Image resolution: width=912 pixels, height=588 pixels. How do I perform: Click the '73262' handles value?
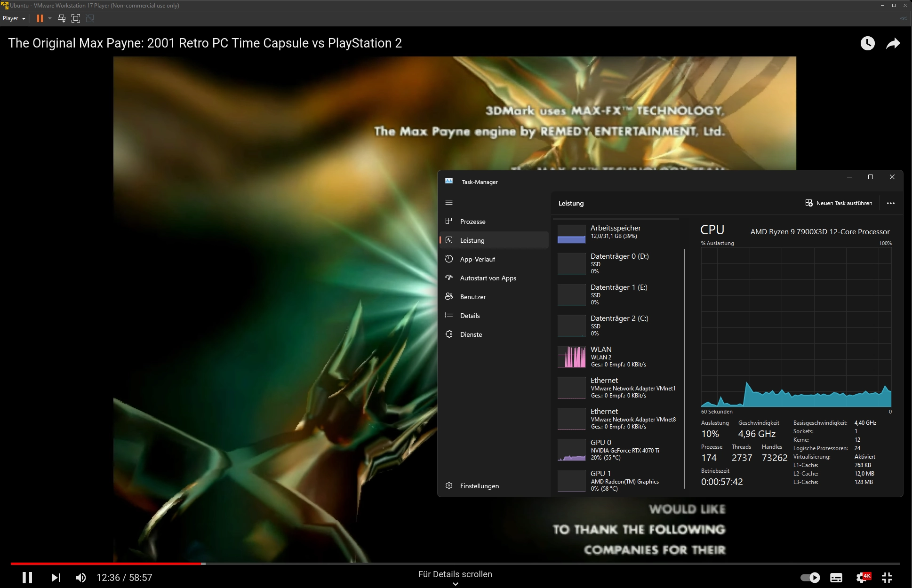tap(775, 458)
